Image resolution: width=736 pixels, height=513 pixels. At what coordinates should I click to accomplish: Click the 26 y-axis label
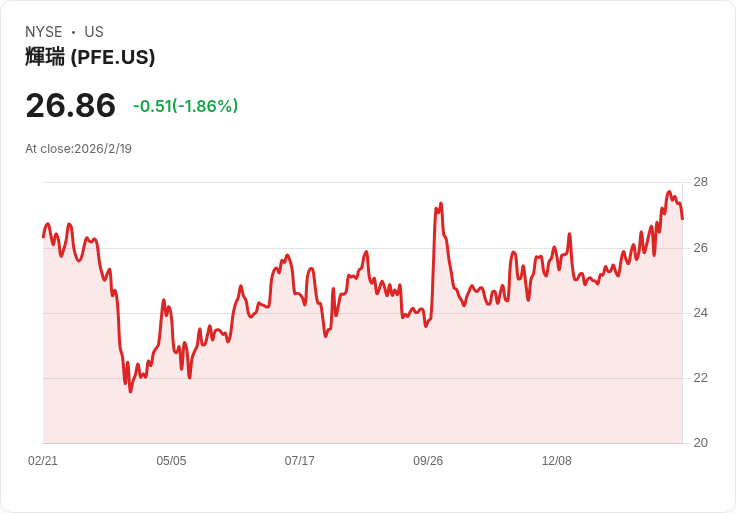tap(700, 247)
